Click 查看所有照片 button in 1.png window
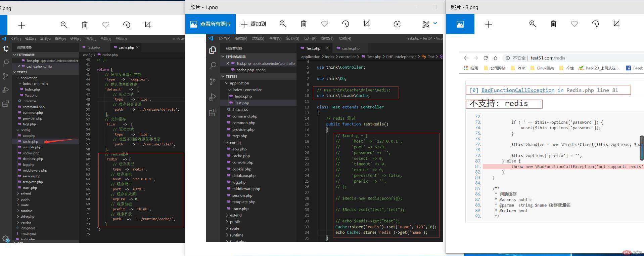This screenshot has height=256, width=644. [x=211, y=24]
